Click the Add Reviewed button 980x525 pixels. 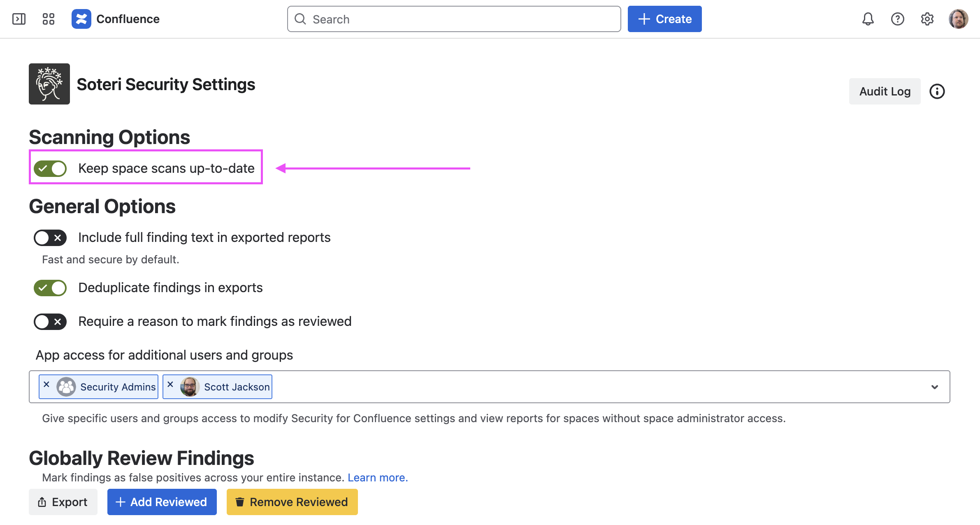click(162, 502)
